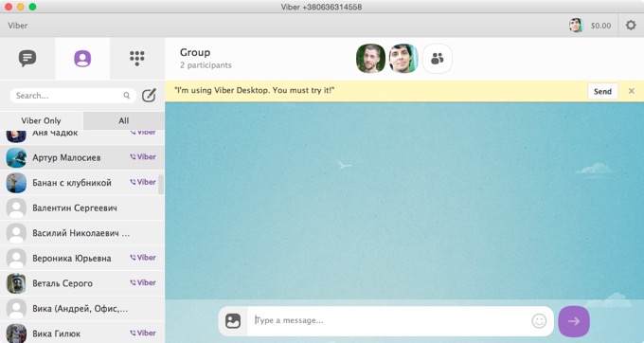This screenshot has height=343, width=644.
Task: Click the Viber label in toolbar
Action: pos(18,26)
